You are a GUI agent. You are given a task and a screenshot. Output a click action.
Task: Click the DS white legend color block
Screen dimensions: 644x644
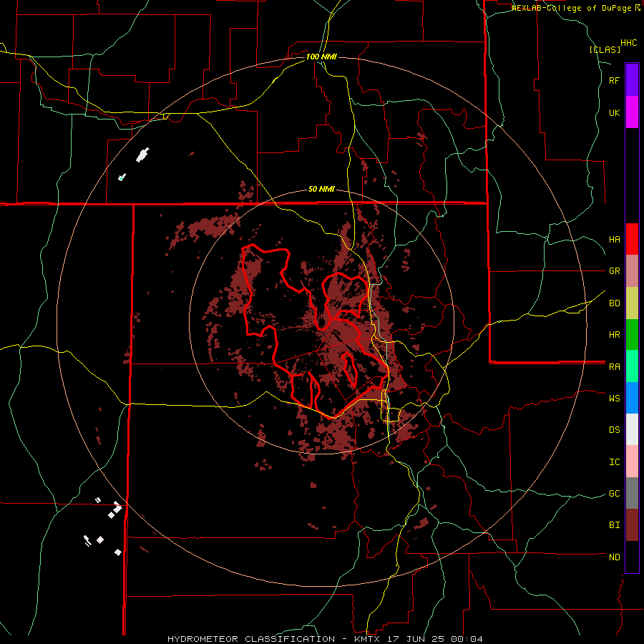632,429
